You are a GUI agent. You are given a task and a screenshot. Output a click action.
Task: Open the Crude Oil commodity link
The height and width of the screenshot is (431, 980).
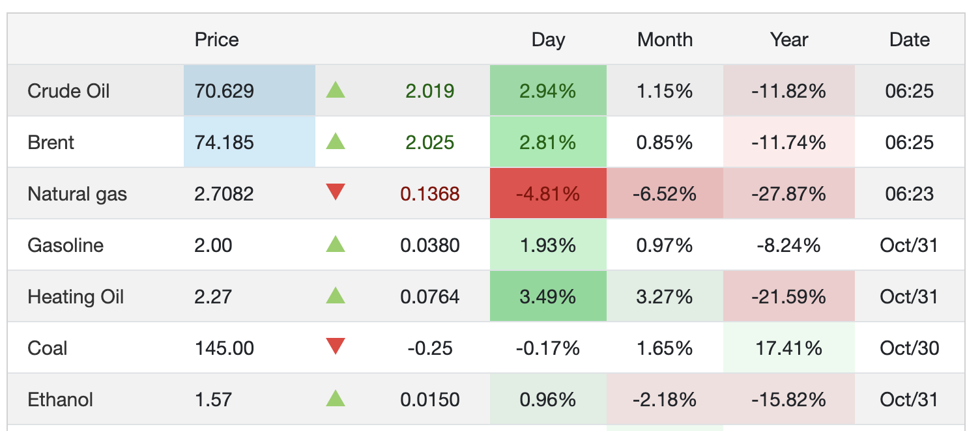click(x=68, y=90)
